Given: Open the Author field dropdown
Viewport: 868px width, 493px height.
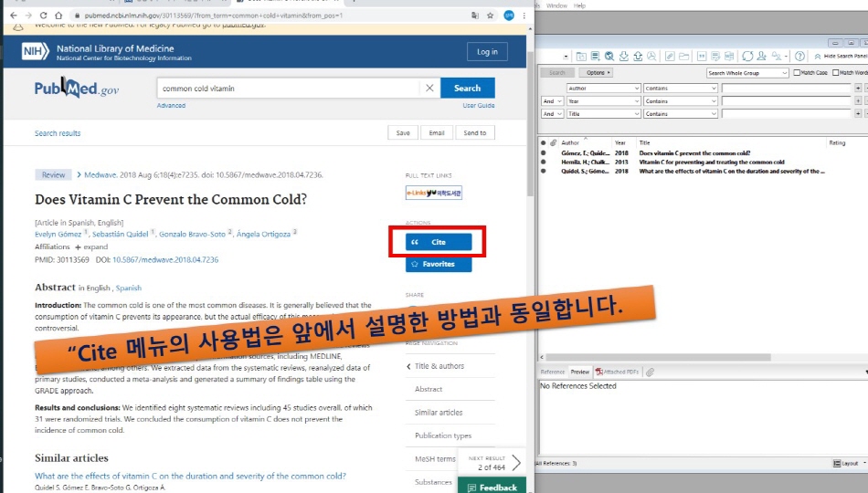Looking at the screenshot, I should click(603, 88).
